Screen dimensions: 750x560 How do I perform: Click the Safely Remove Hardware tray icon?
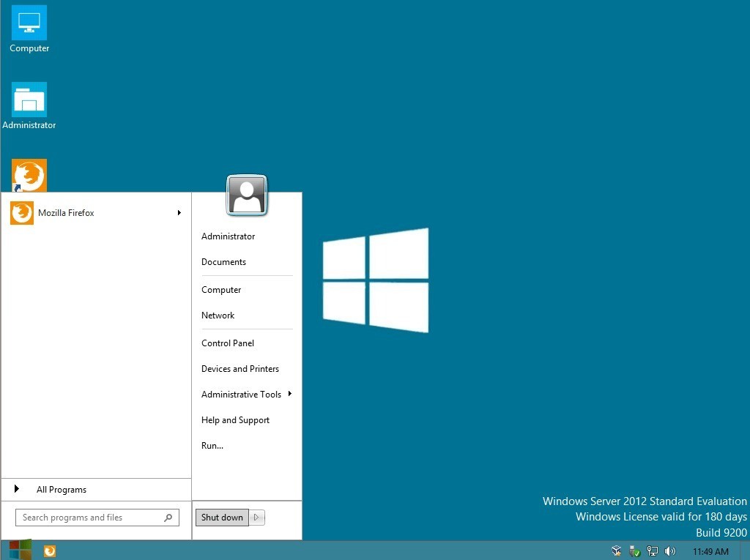coord(634,551)
